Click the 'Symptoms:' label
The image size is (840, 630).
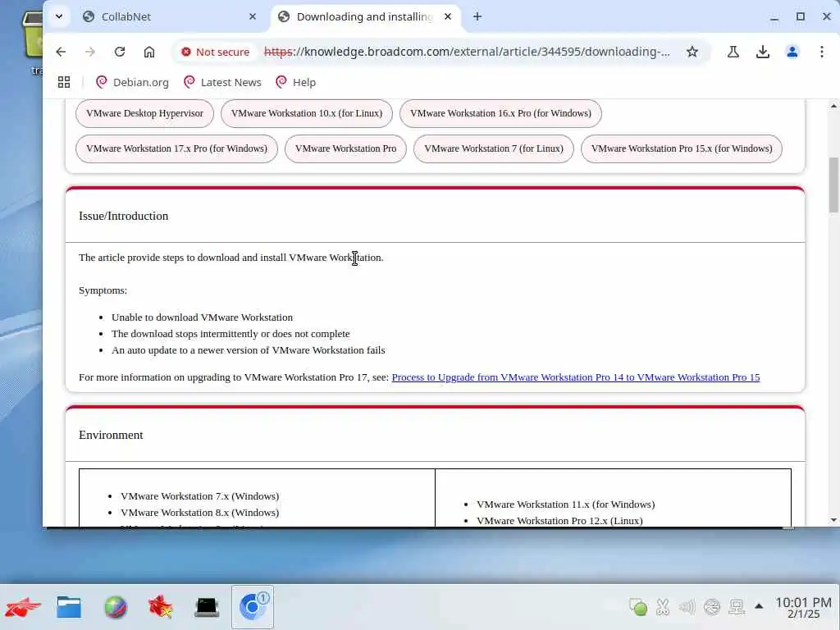coord(103,290)
